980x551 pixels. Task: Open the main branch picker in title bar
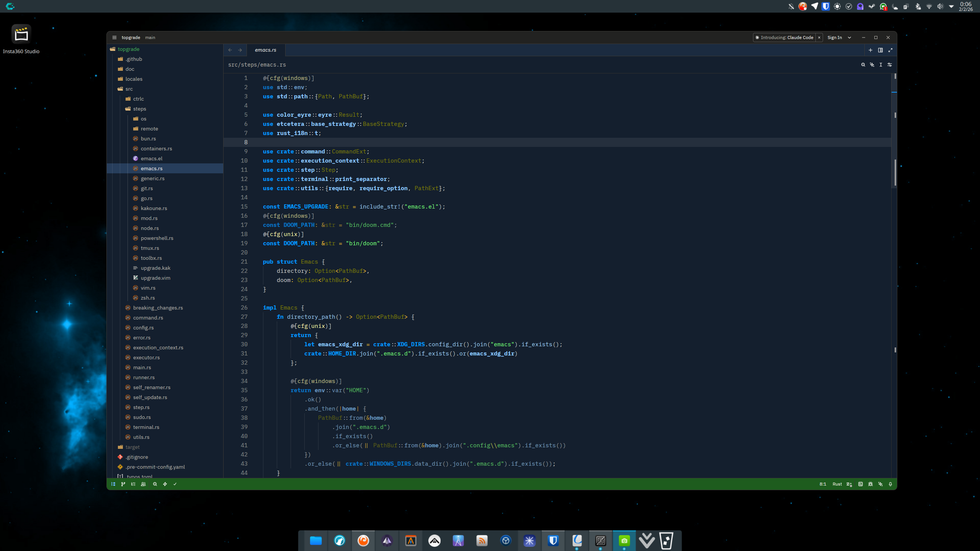pos(150,37)
